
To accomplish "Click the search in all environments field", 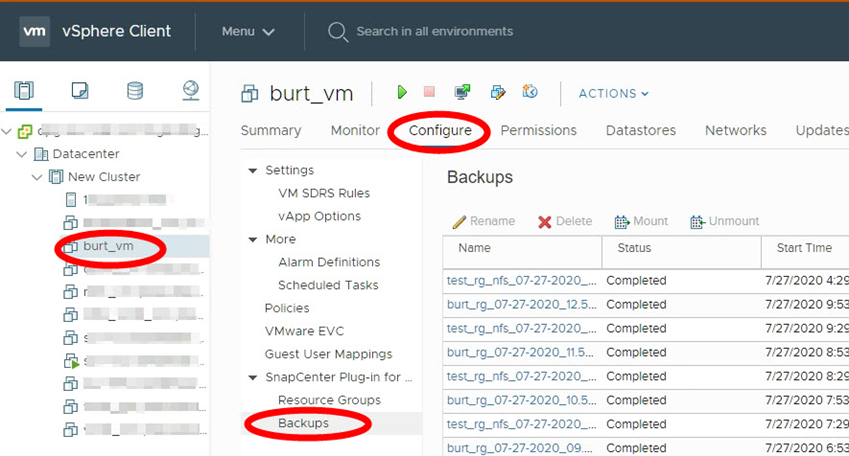I will pyautogui.click(x=434, y=31).
